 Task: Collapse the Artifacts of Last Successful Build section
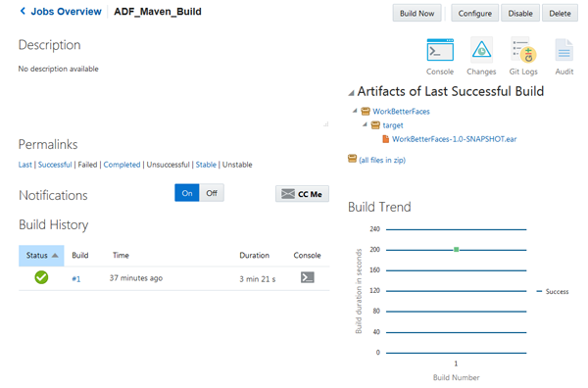351,93
